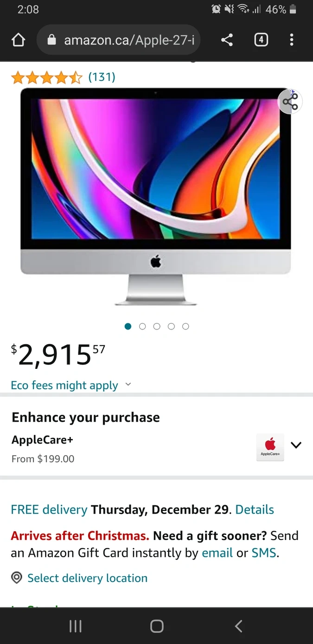Open the Chrome three-dot menu
Screen dimensions: 313x644
click(x=292, y=40)
